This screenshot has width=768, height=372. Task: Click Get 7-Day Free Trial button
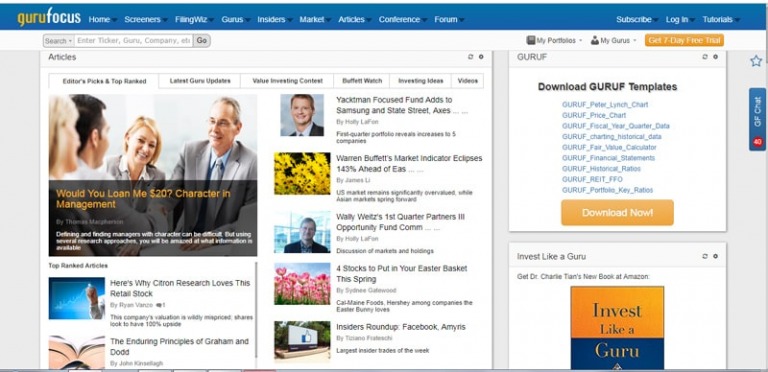[684, 40]
